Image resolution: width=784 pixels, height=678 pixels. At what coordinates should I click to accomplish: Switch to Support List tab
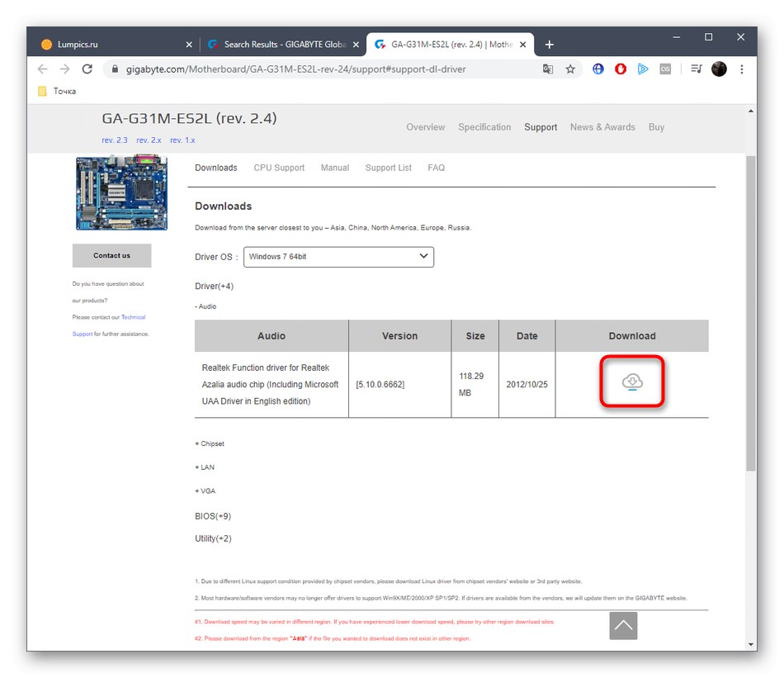(x=389, y=168)
